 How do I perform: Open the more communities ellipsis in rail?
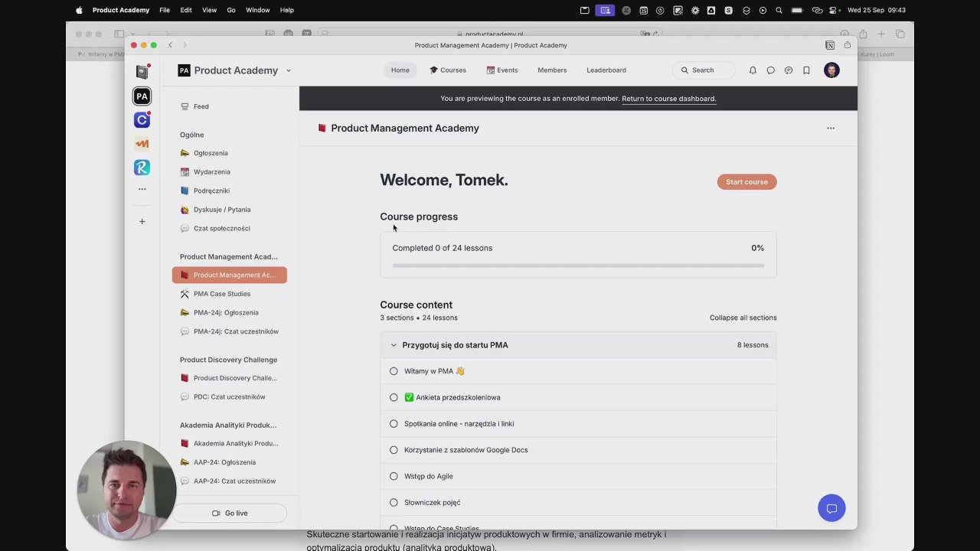click(142, 189)
